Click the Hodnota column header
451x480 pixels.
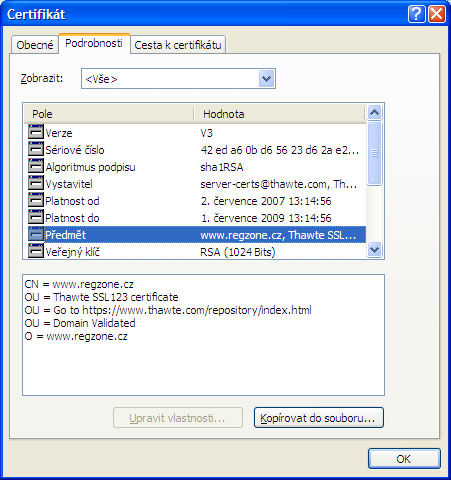click(x=279, y=114)
